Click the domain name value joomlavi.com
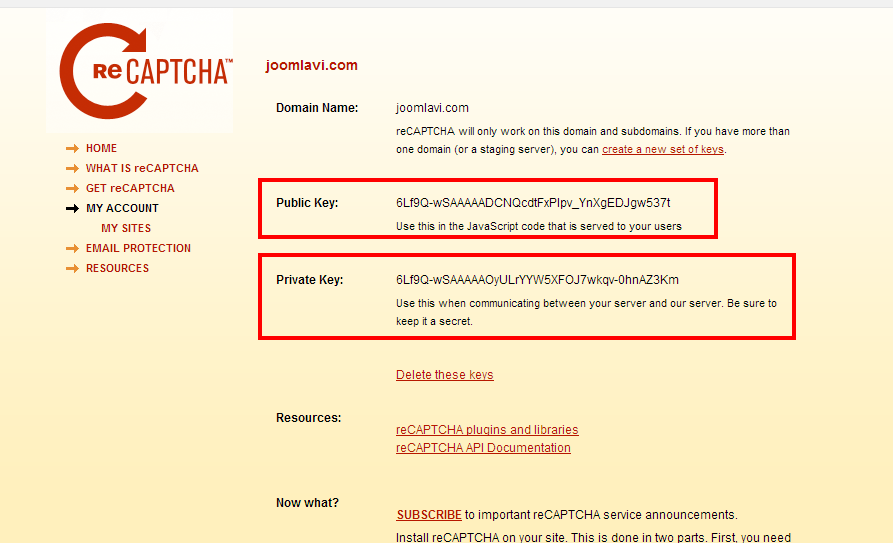This screenshot has width=893, height=543. click(432, 108)
